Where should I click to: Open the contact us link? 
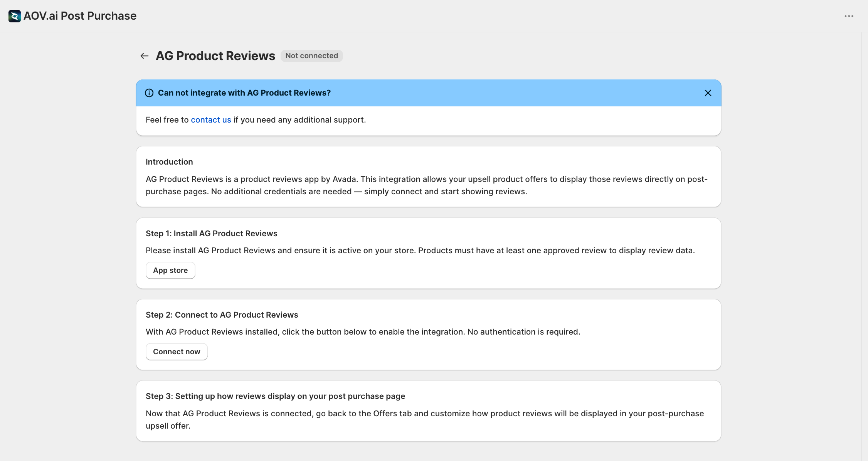pyautogui.click(x=211, y=120)
